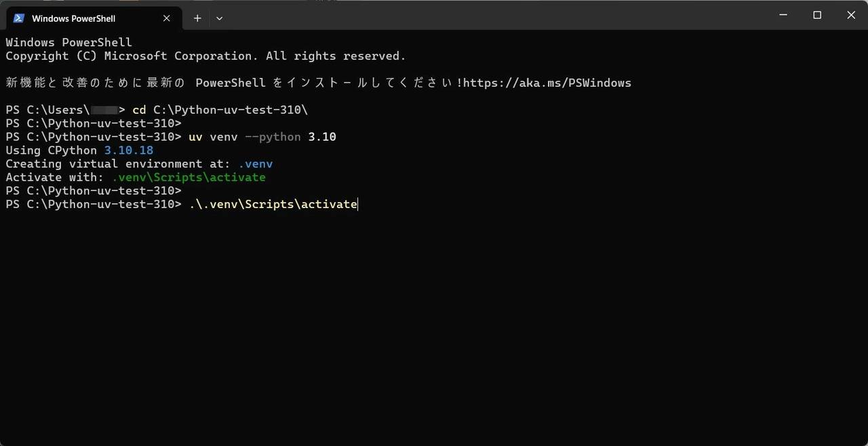This screenshot has height=446, width=868.
Task: Click the PowerShell icon in the tab
Action: coord(18,18)
